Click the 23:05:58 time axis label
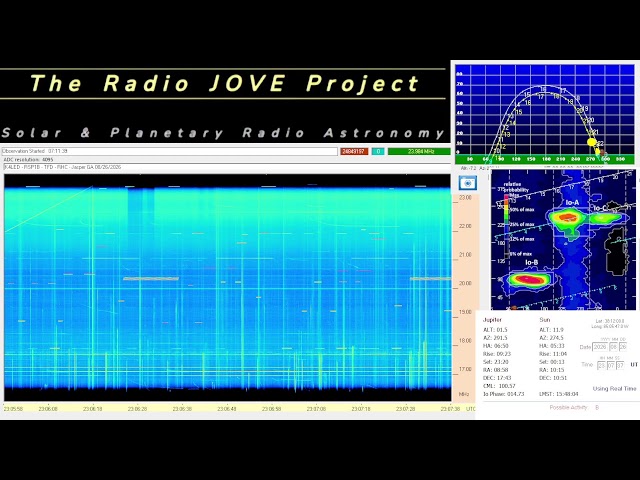 click(x=13, y=409)
